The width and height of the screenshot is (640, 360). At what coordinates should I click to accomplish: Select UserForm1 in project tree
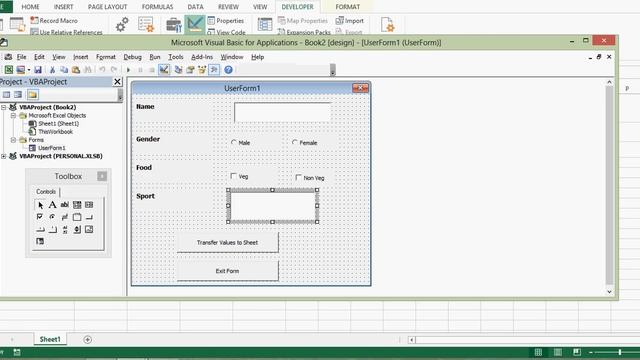point(51,148)
